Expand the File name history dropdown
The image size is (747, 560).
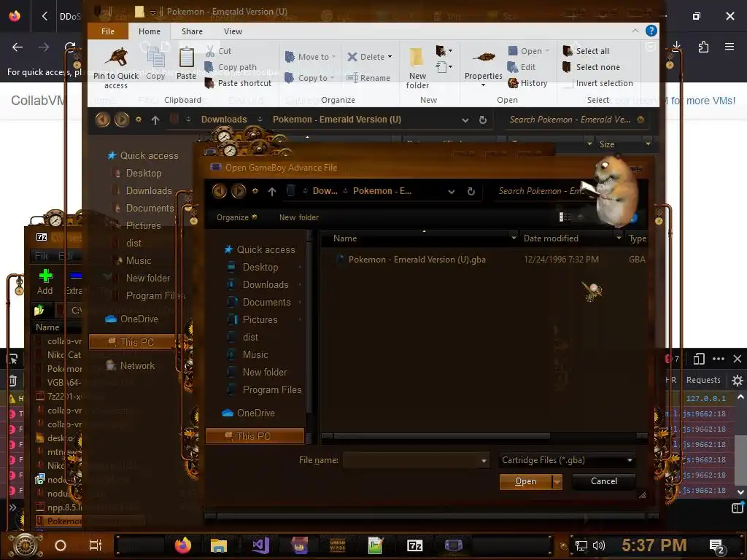point(484,461)
